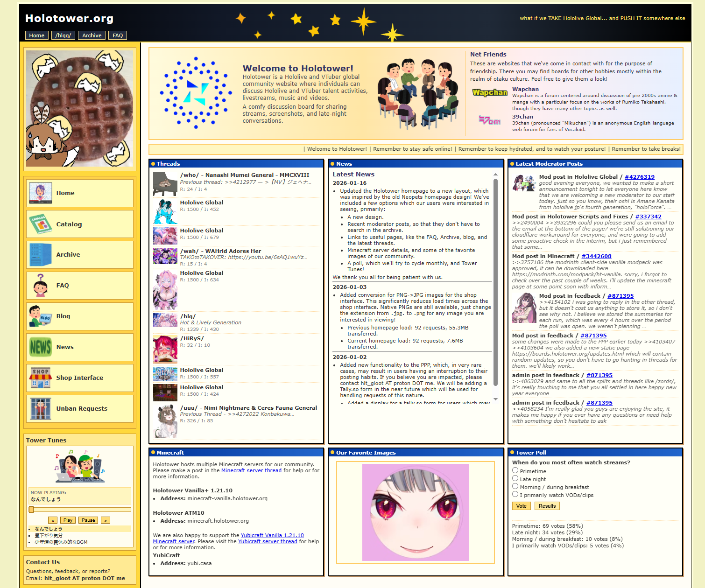Click the 39chan heading in Net Friends
Screen dimensions: 705x588
(522, 117)
